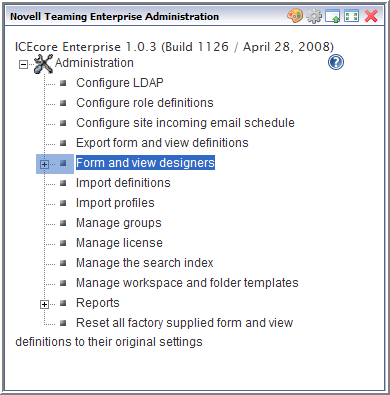Click the bullet icon beside Reports
Image resolution: width=390 pixels, height=395 pixels.
pyautogui.click(x=63, y=303)
